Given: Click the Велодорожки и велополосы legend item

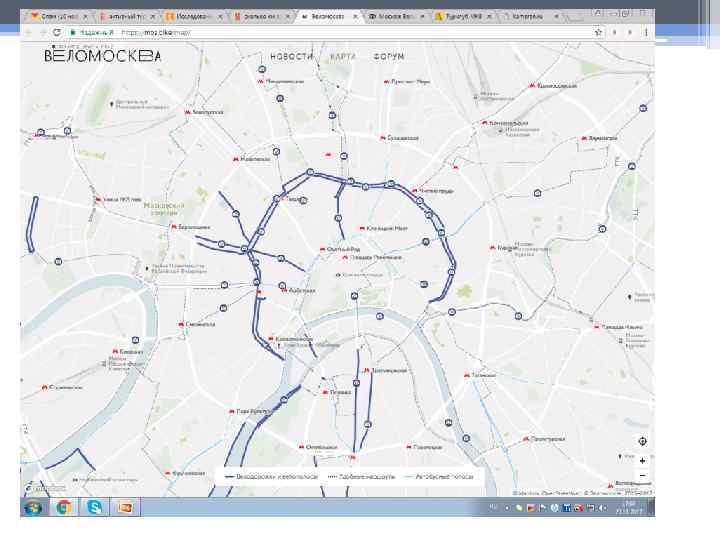Looking at the screenshot, I should (x=271, y=477).
